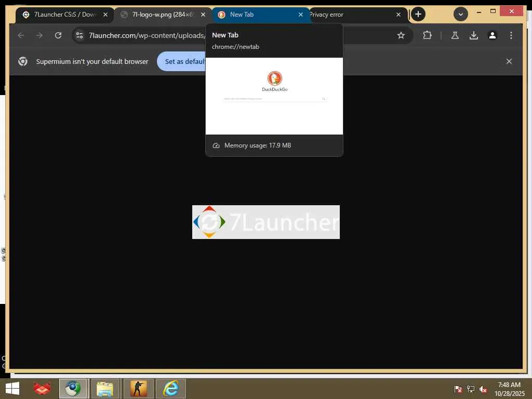Image resolution: width=532 pixels, height=399 pixels.
Task: Click chrome://newtab text in preview
Action: pos(235,47)
